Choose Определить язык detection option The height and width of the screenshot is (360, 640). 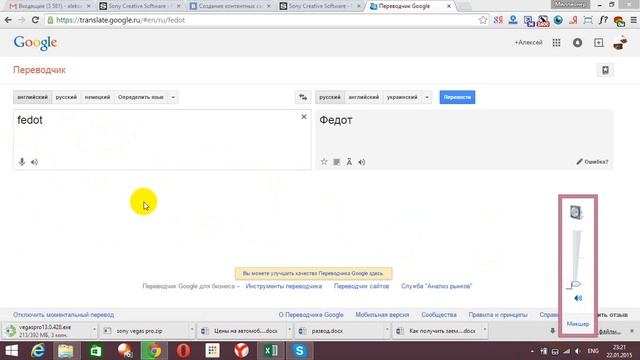pos(141,97)
